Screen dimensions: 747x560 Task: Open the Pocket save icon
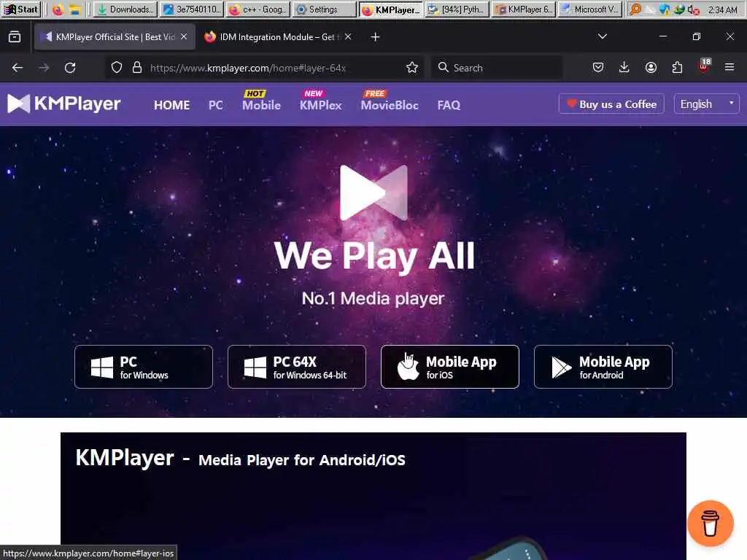point(598,68)
